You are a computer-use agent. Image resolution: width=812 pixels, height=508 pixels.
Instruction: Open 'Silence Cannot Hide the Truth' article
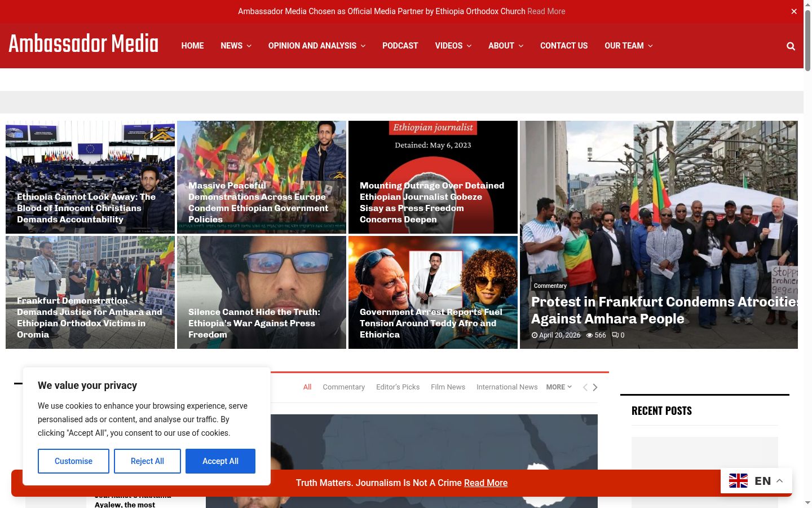254,323
